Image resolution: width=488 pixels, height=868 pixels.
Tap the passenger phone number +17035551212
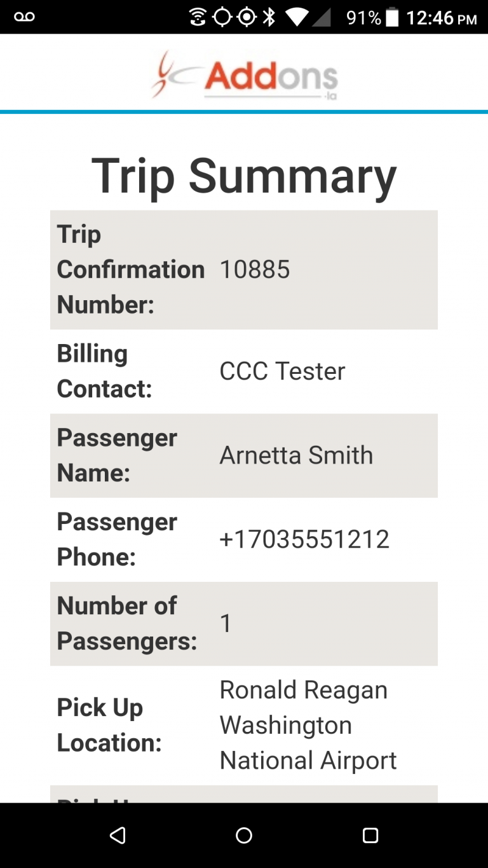tap(304, 539)
